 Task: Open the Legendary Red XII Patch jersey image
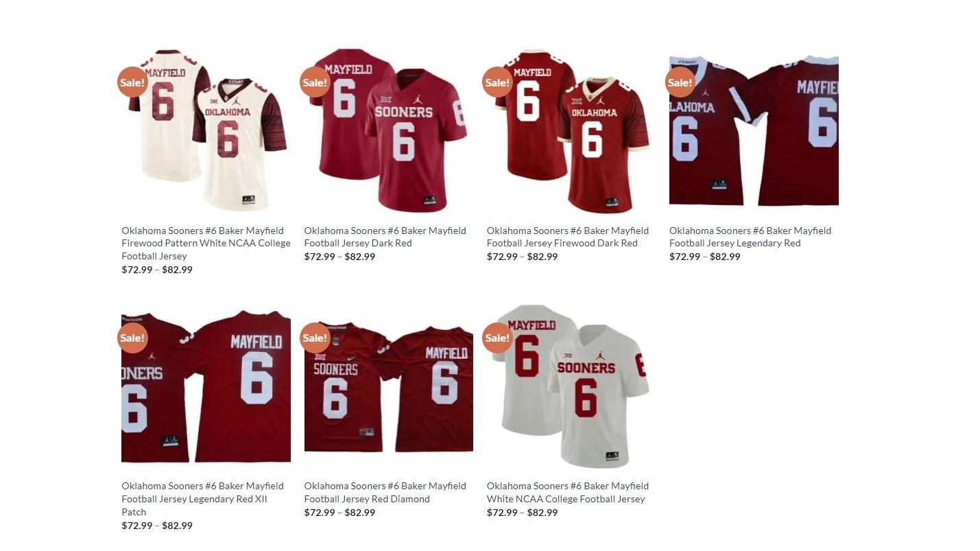[x=206, y=386]
